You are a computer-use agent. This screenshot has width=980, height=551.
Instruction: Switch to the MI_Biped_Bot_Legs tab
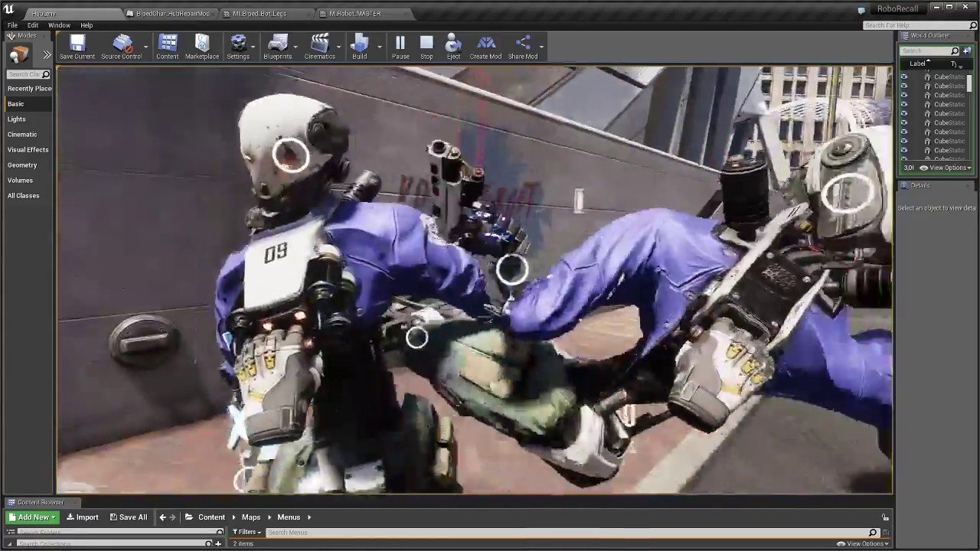click(265, 14)
